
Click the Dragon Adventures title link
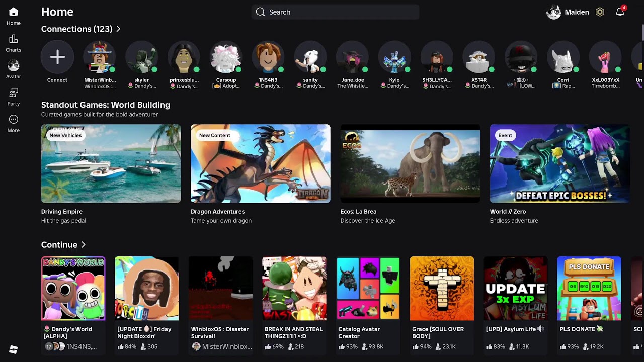[x=218, y=212]
